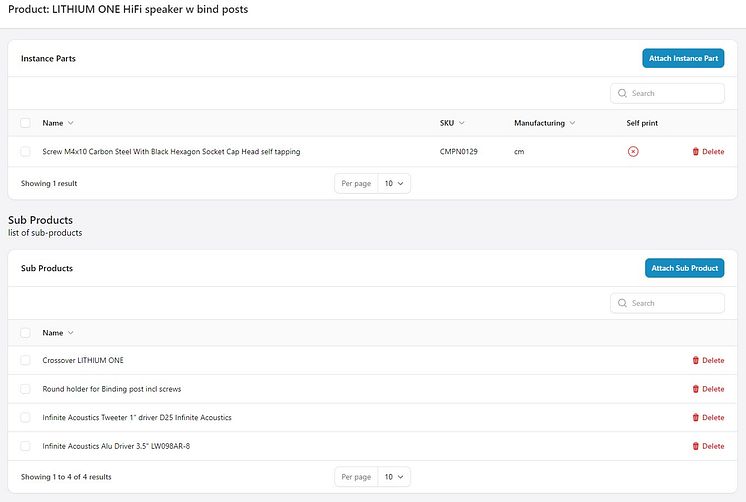This screenshot has width=746, height=502.
Task: Check the Crossover LITHIUM ONE row checkbox
Action: pyautogui.click(x=25, y=360)
